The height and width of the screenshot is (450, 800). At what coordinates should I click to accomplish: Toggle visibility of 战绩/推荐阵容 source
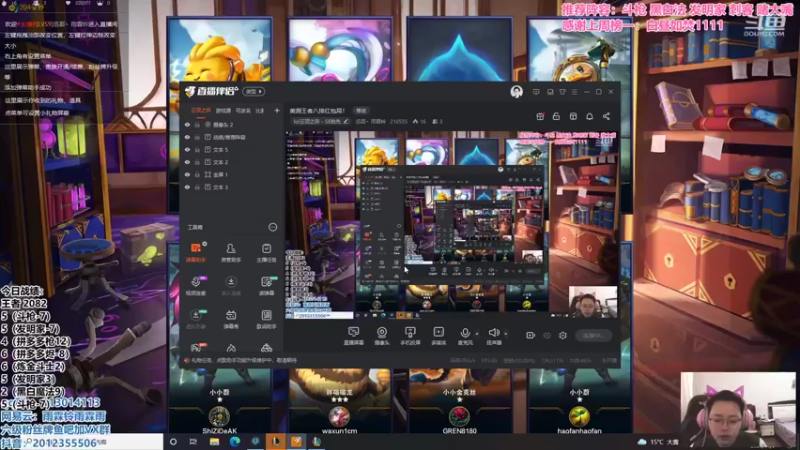point(187,137)
